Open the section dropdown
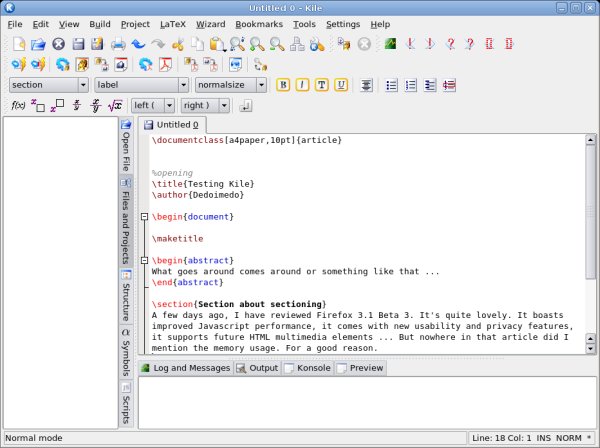The width and height of the screenshot is (600, 448). pyautogui.click(x=48, y=85)
